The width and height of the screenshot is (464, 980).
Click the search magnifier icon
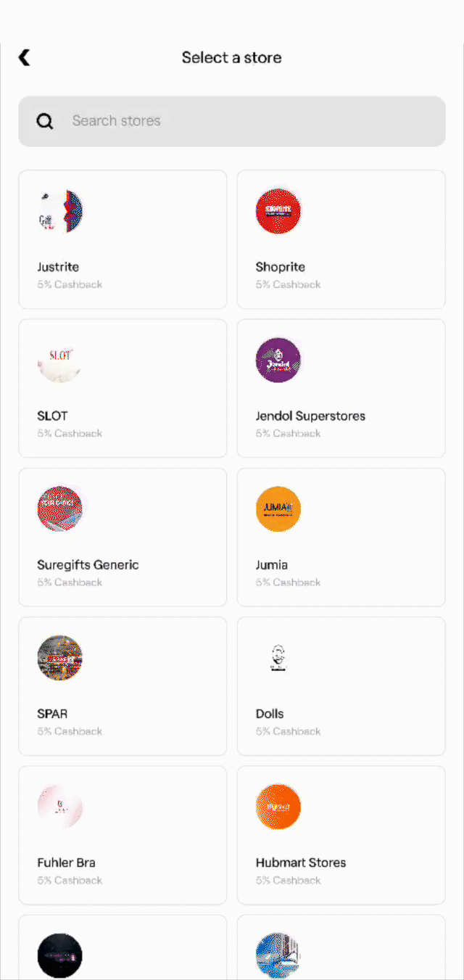point(44,121)
